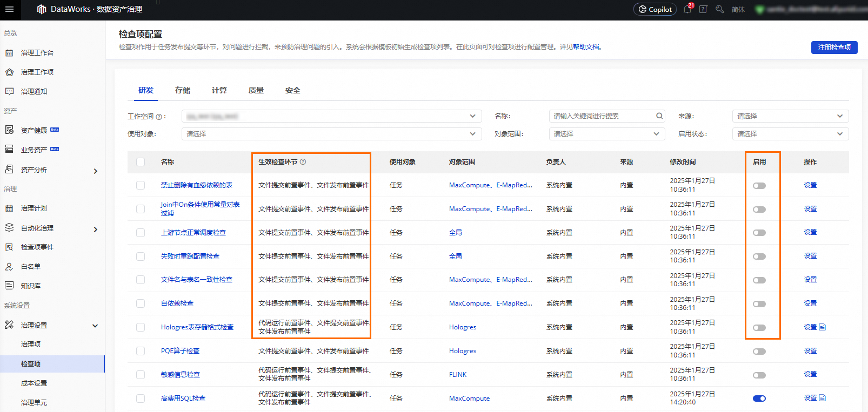
Task: Click the help question mark icon in header
Action: click(703, 9)
